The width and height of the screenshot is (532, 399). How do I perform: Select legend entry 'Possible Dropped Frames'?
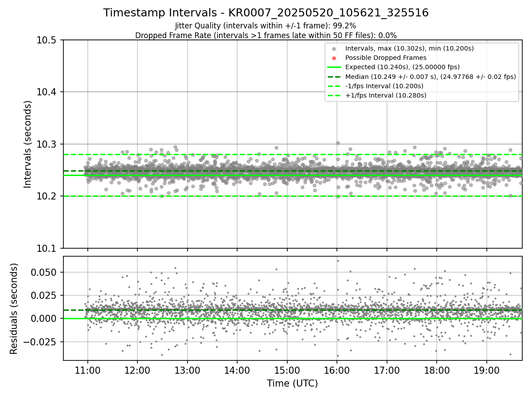click(x=386, y=58)
